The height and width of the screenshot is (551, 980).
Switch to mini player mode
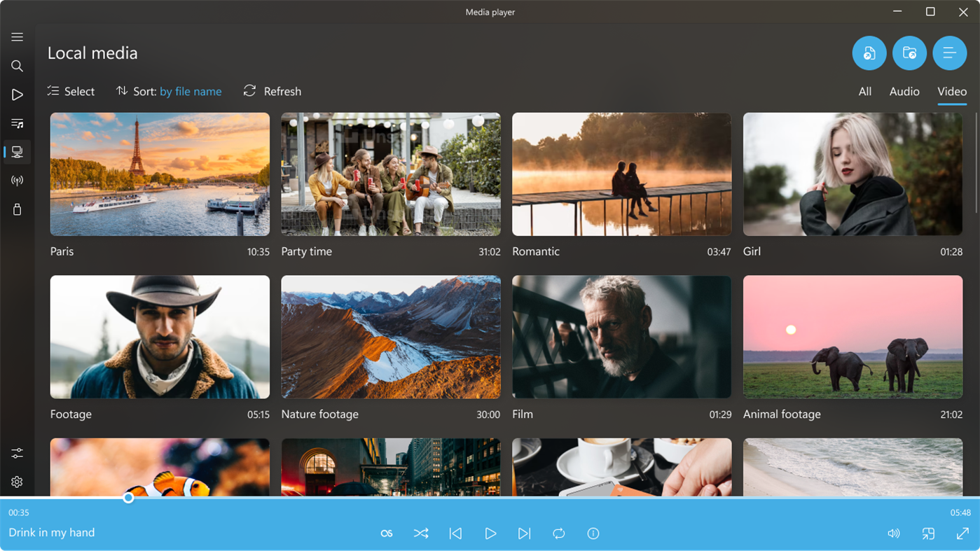point(928,533)
